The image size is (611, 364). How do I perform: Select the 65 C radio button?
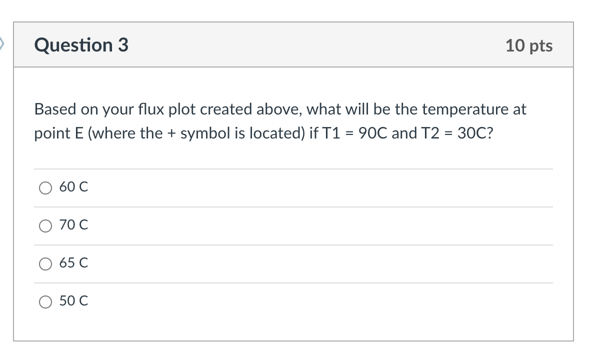(45, 263)
